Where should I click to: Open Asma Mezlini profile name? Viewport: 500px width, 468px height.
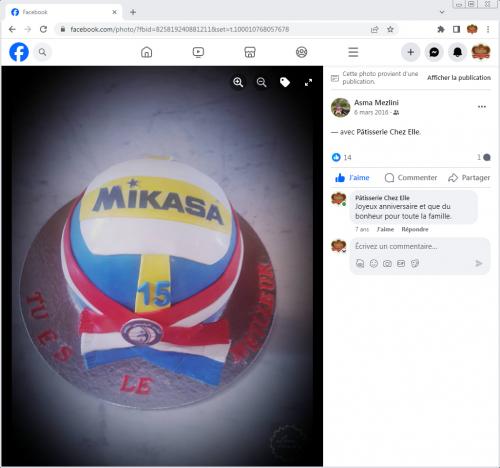(x=376, y=103)
